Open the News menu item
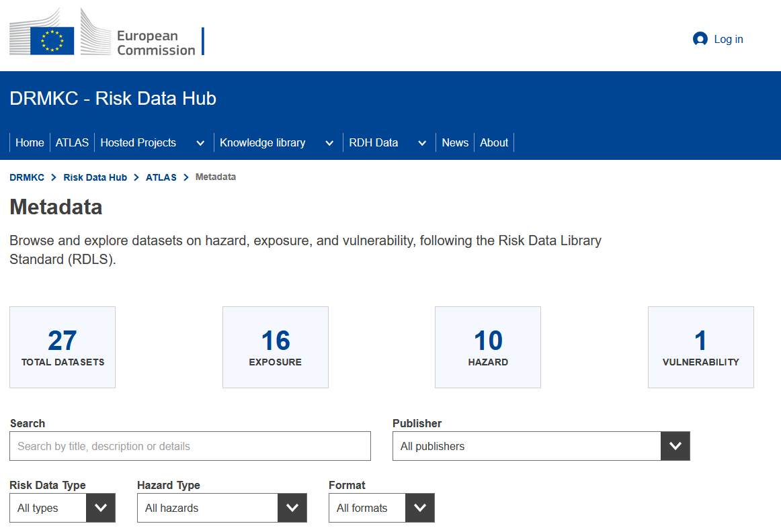Image resolution: width=781 pixels, height=532 pixels. pyautogui.click(x=455, y=142)
